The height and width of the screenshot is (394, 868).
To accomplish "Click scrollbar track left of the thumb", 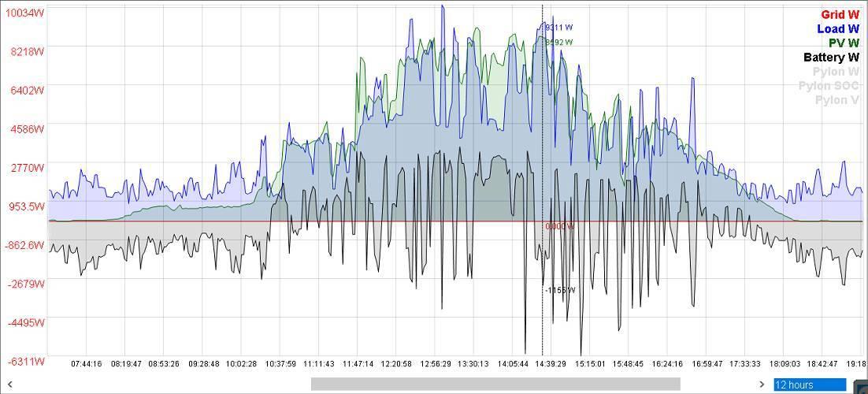I will 158,385.
